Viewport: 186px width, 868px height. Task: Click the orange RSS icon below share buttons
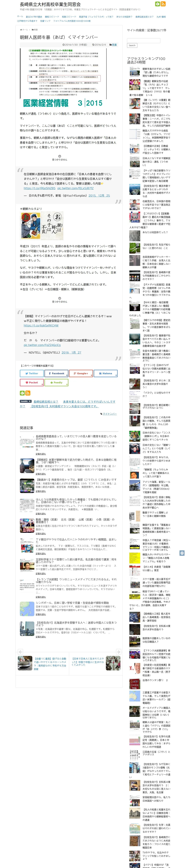coord(28,393)
